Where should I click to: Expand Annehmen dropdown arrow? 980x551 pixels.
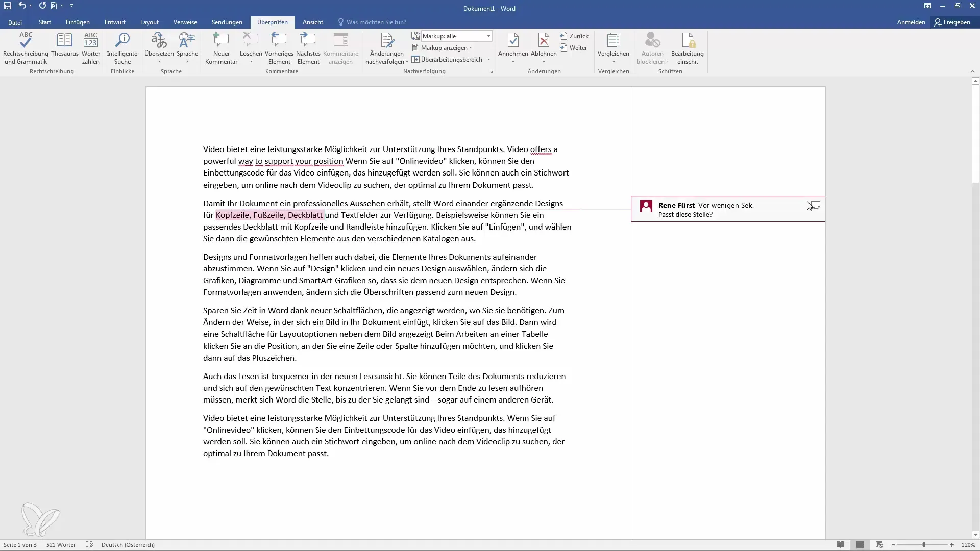coord(513,62)
